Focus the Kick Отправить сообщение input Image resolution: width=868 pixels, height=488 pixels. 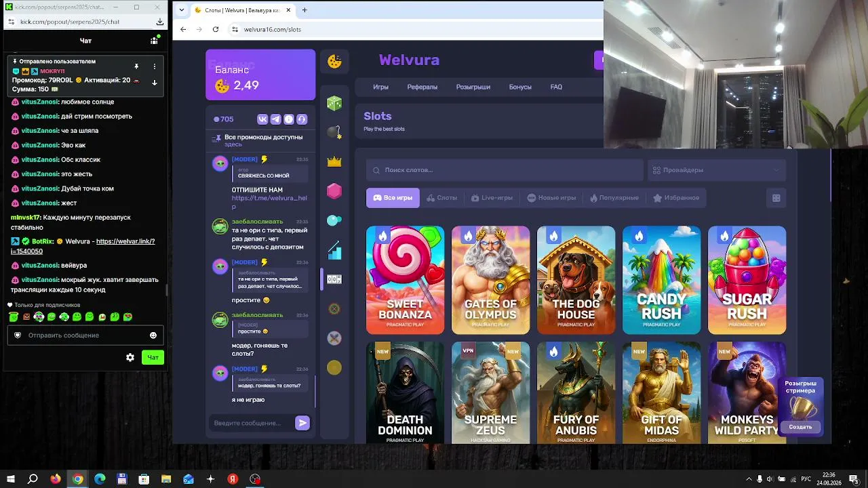pyautogui.click(x=85, y=335)
